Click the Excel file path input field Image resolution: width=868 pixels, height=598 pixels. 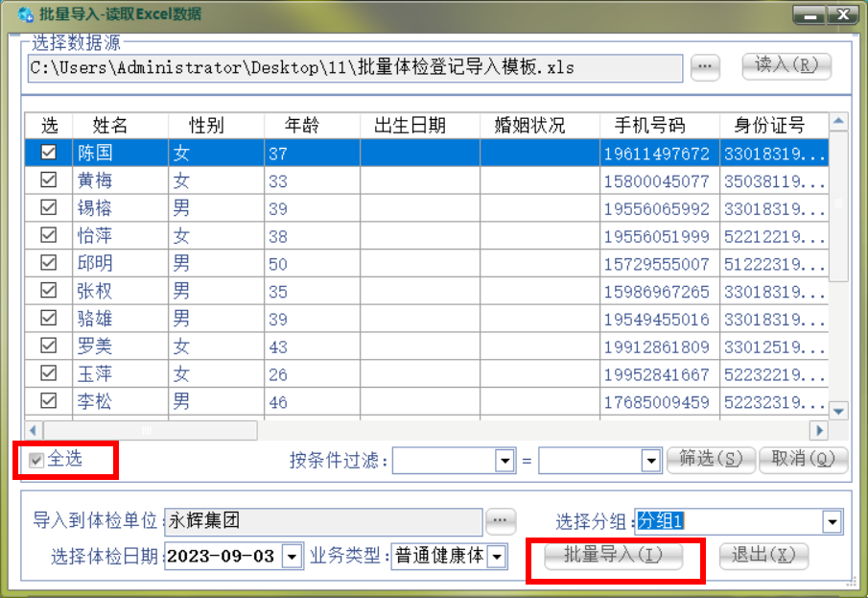356,68
